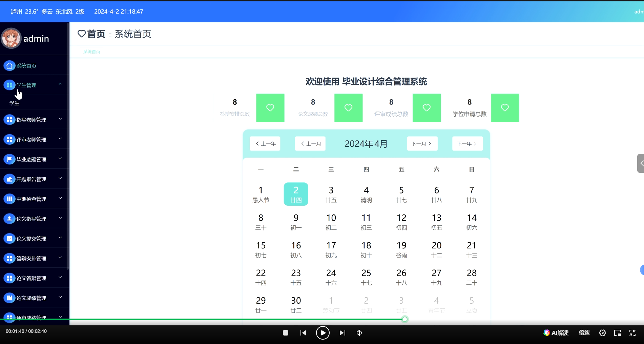Image resolution: width=644 pixels, height=344 pixels.
Task: Go to next month with 下一月
Action: tap(422, 144)
